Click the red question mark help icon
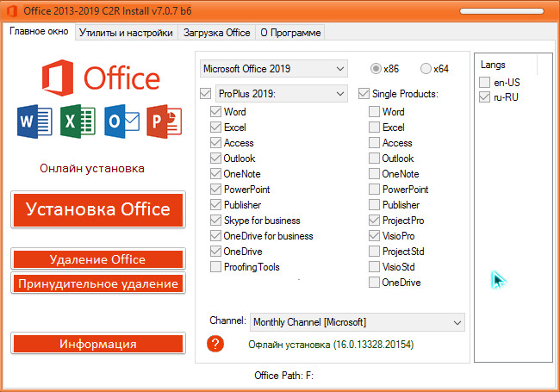This screenshot has height=392, width=560. pos(216,344)
